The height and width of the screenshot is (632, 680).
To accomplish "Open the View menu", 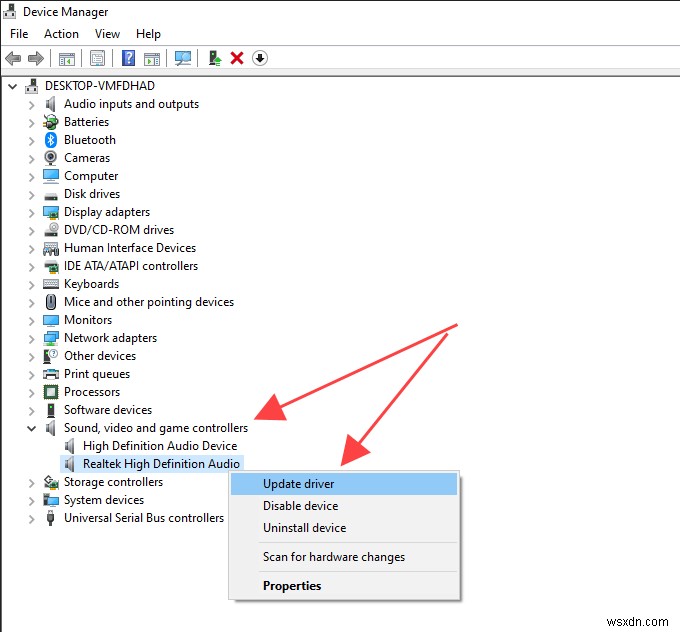I will click(x=107, y=34).
